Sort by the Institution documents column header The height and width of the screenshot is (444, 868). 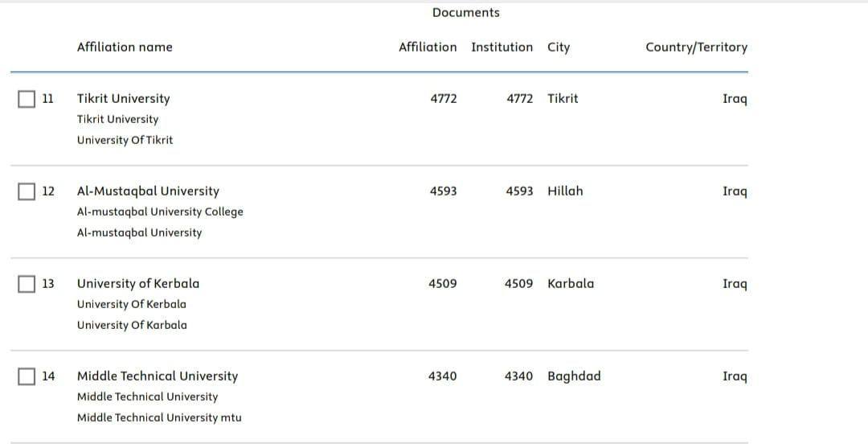click(x=502, y=47)
